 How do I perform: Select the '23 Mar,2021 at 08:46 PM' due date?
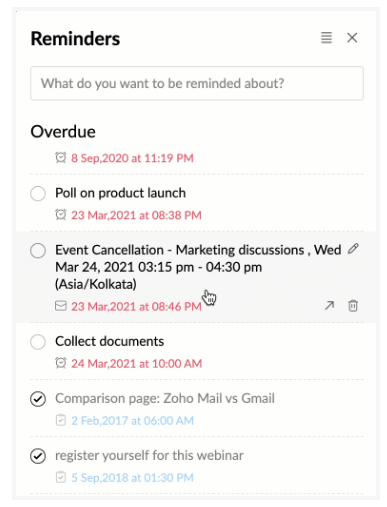click(x=136, y=306)
